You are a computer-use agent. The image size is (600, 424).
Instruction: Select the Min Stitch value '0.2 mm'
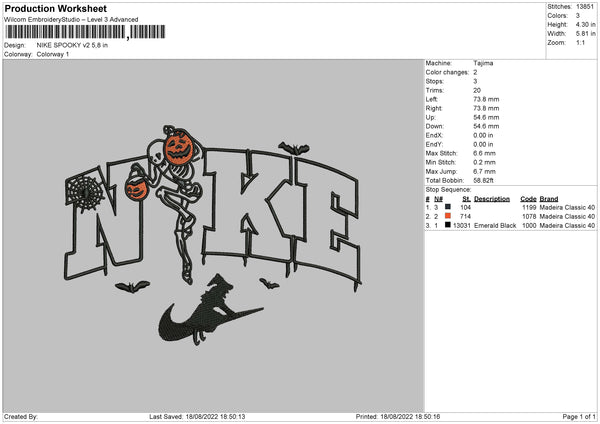click(484, 162)
